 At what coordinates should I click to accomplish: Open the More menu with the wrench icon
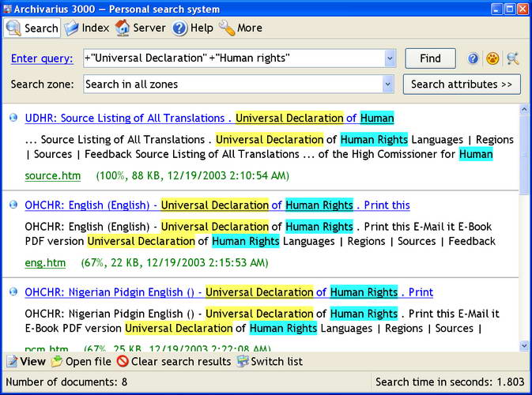coord(240,28)
